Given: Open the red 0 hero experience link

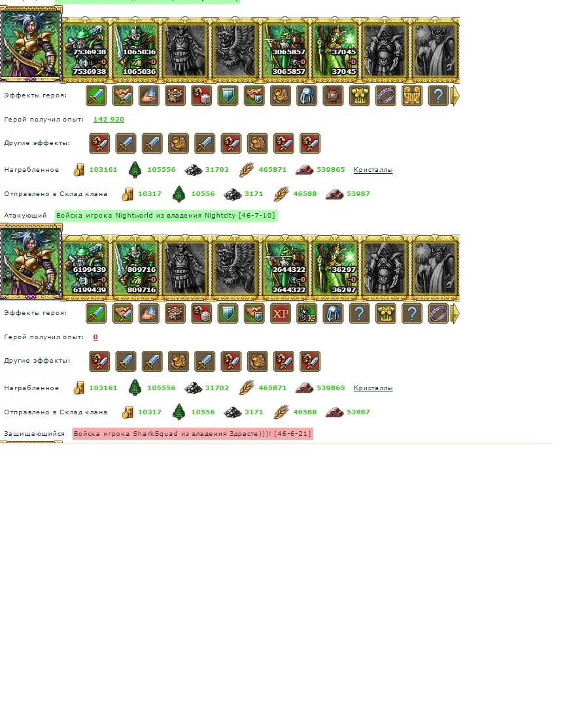Looking at the screenshot, I should [x=95, y=337].
